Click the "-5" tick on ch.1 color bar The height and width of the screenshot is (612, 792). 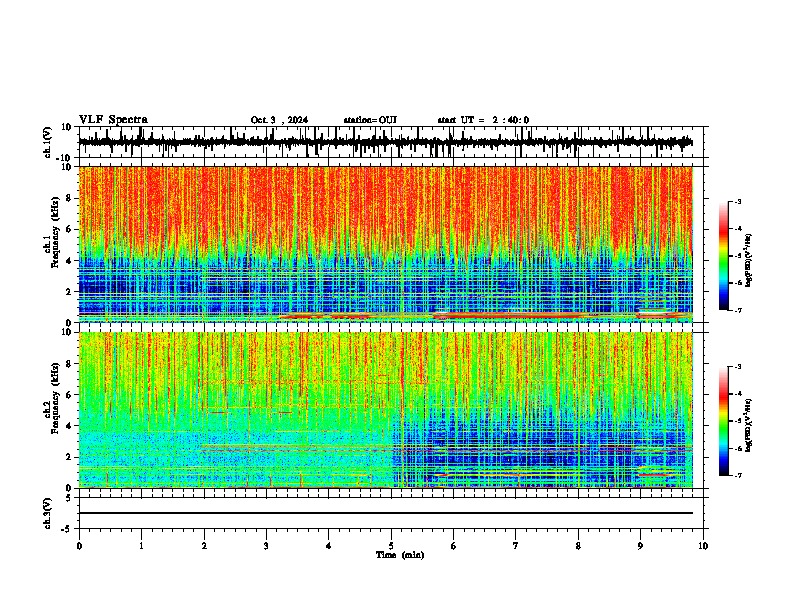tap(737, 256)
